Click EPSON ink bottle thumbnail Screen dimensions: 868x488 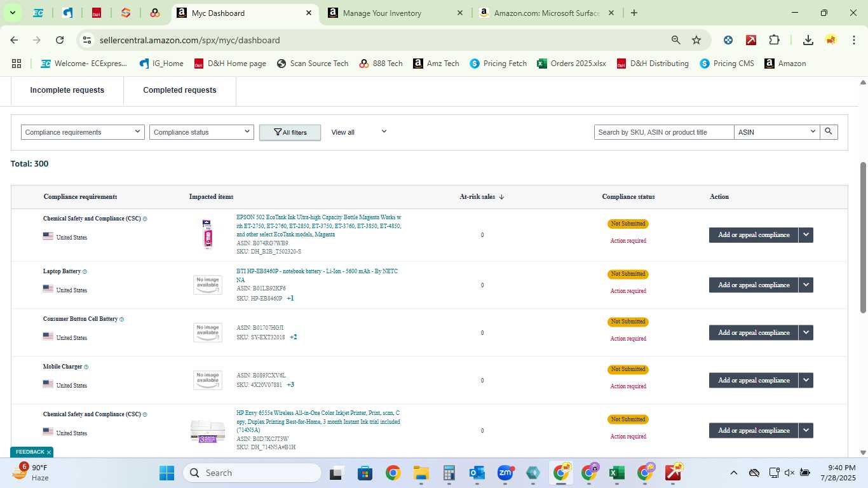(x=207, y=234)
